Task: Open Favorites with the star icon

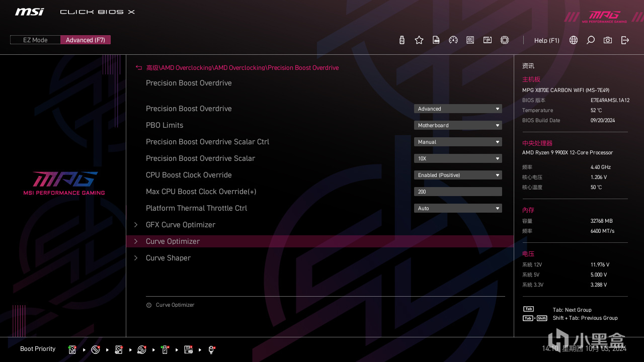Action: [419, 40]
